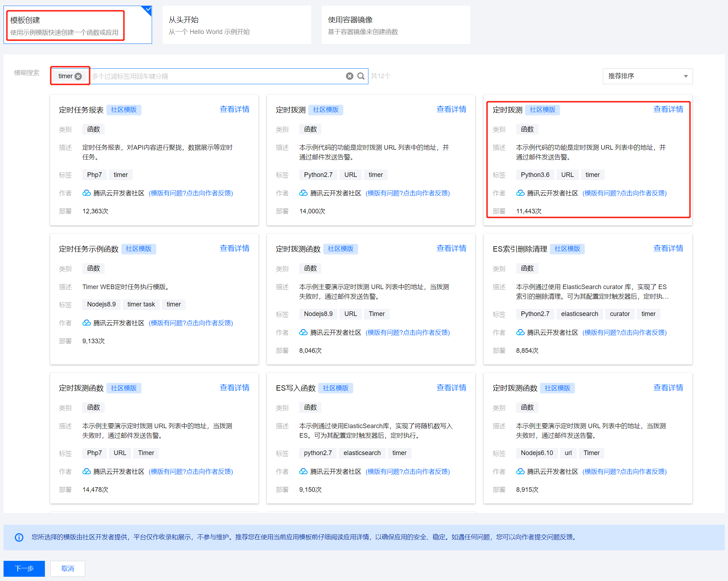Click the 下一步 button
The image size is (728, 581).
click(24, 568)
